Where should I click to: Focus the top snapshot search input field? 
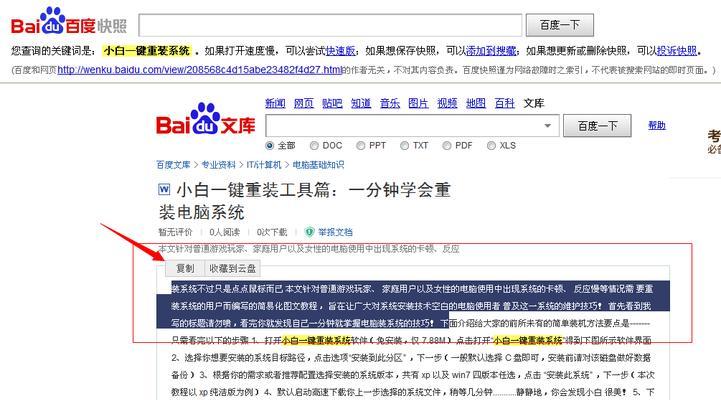click(331, 25)
